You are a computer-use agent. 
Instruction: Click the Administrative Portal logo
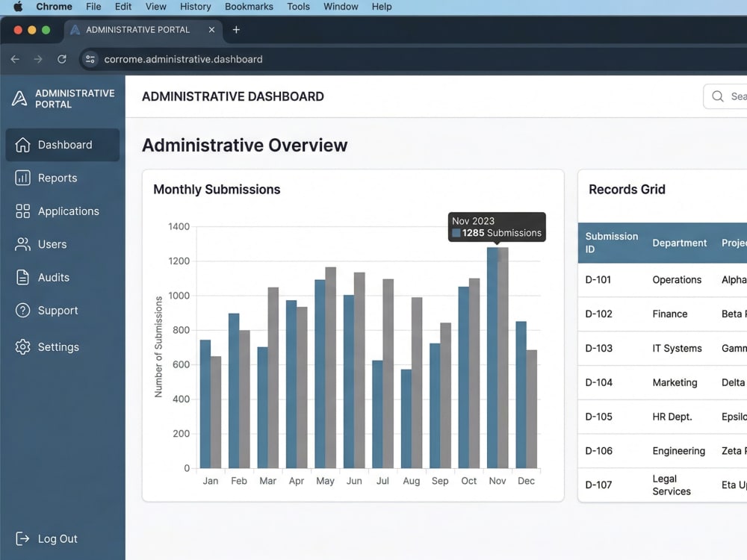pyautogui.click(x=19, y=99)
